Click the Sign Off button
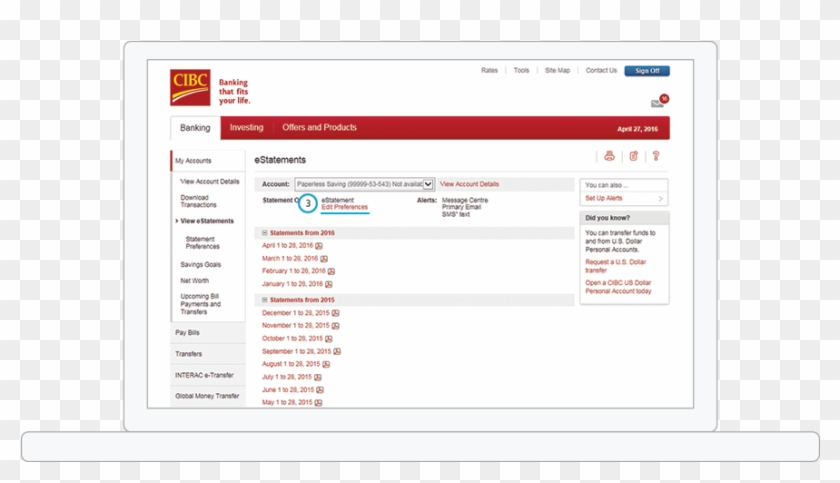840x483 pixels. (647, 71)
